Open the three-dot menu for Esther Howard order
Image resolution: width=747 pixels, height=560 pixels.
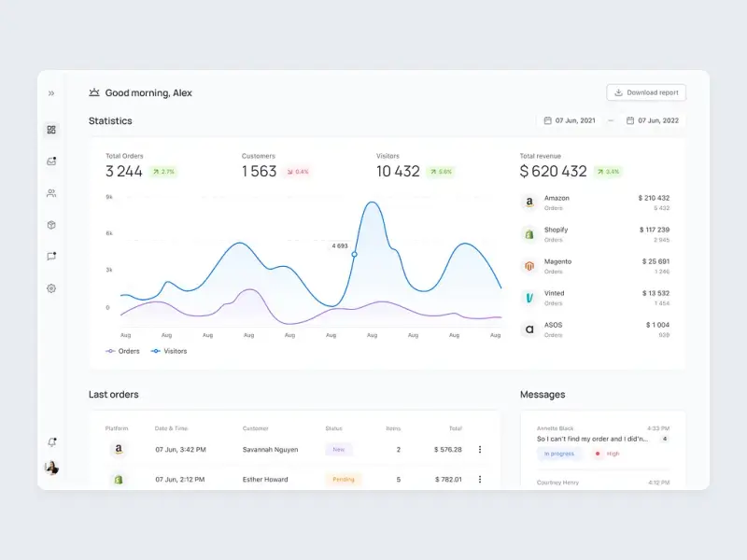coord(480,479)
